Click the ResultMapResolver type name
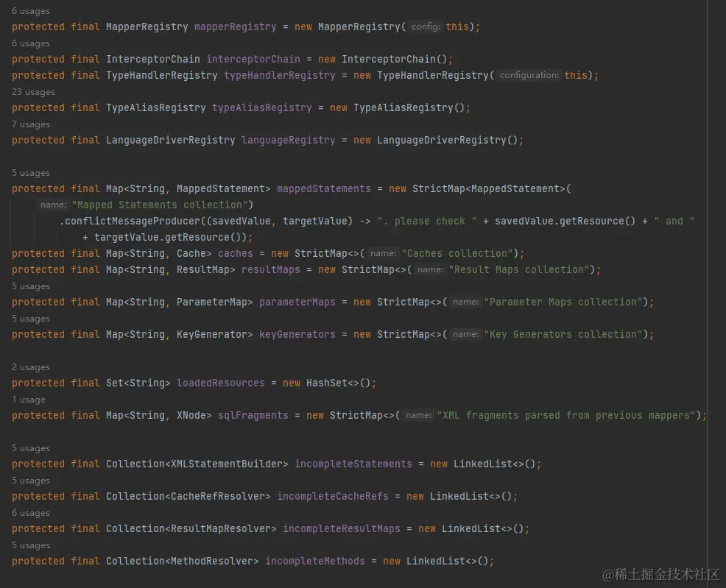The image size is (726, 588). 220,529
